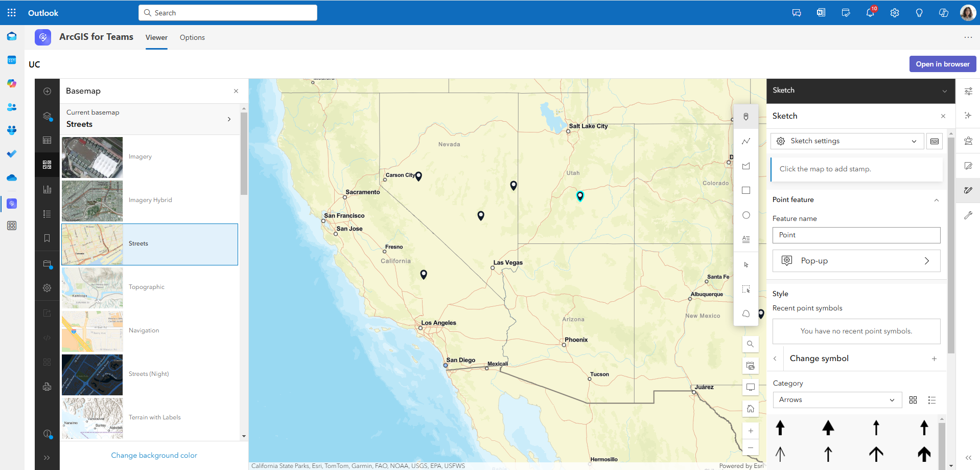Screen dimensions: 980x470
Task: Open the properties sliders icon in right toolbar
Action: pyautogui.click(x=968, y=92)
